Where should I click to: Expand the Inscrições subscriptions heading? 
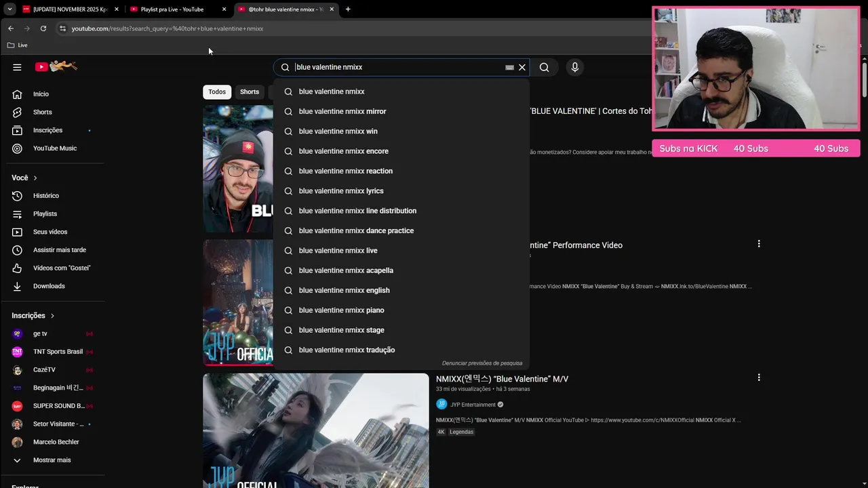pyautogui.click(x=33, y=316)
